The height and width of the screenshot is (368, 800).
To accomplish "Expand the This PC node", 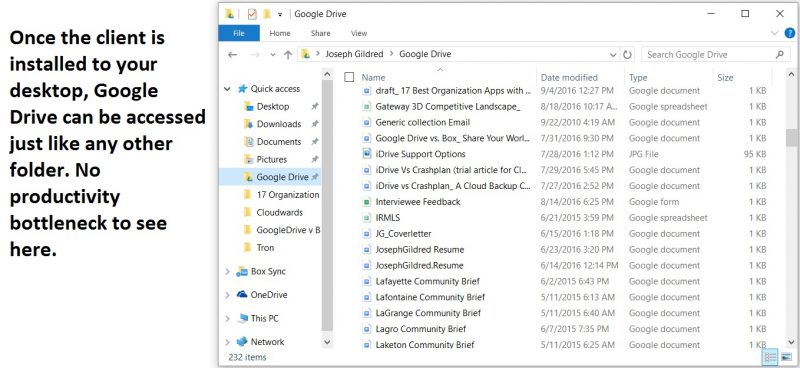I will tap(228, 318).
